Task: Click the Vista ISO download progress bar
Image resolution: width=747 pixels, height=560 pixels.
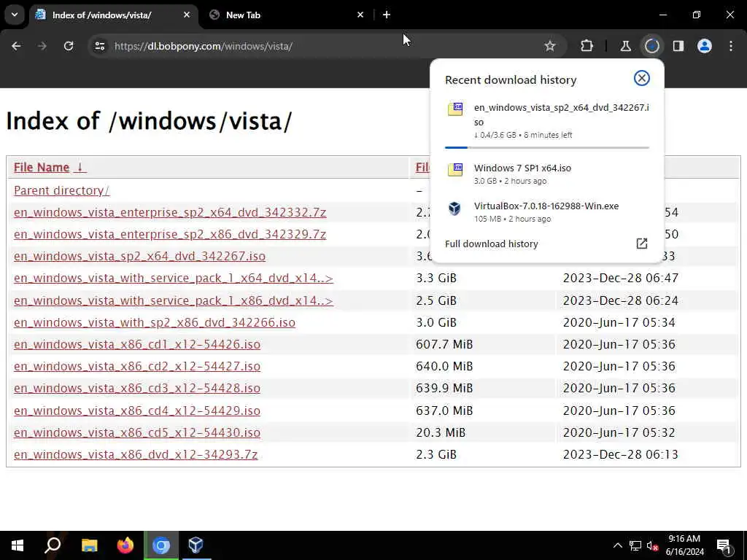Action: point(547,147)
